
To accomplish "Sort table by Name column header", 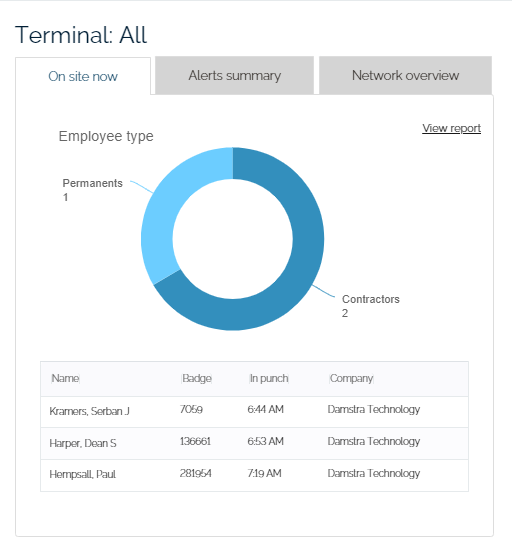I will 65,378.
